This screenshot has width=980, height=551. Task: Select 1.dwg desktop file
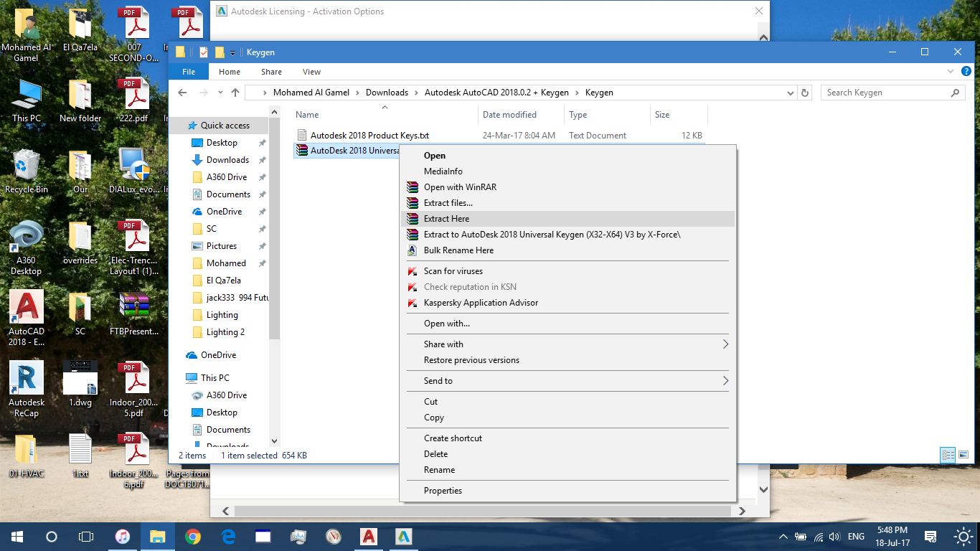[80, 384]
